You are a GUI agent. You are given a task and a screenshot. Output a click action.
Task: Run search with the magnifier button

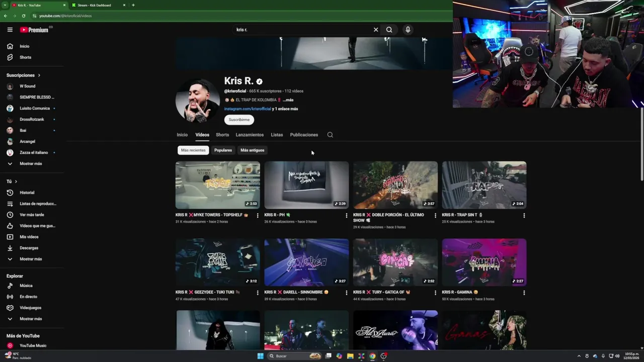[x=389, y=30]
